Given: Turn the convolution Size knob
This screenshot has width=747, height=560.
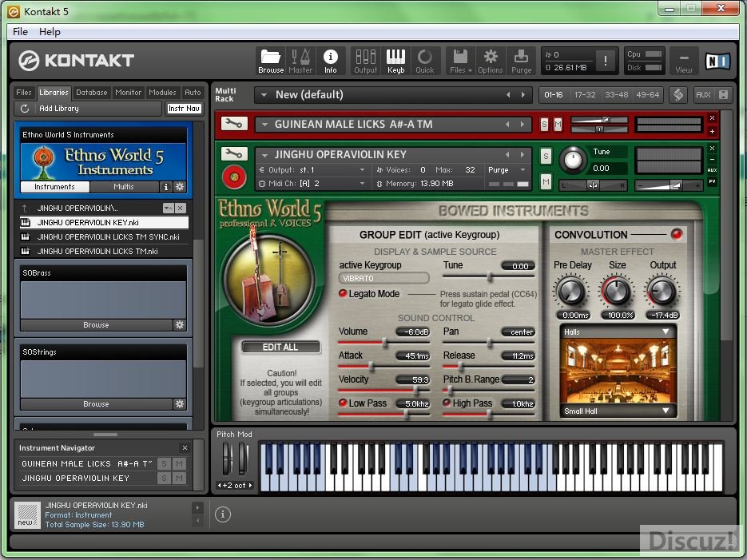Looking at the screenshot, I should click(x=617, y=292).
